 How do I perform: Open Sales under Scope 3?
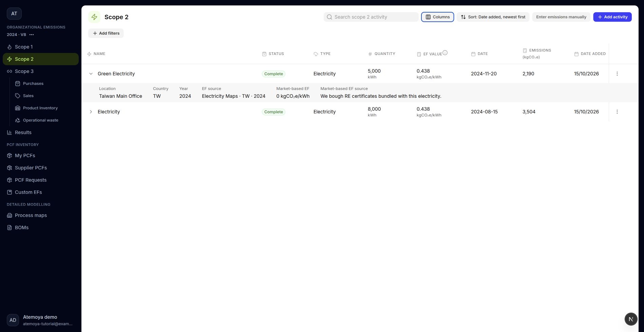(x=45, y=96)
